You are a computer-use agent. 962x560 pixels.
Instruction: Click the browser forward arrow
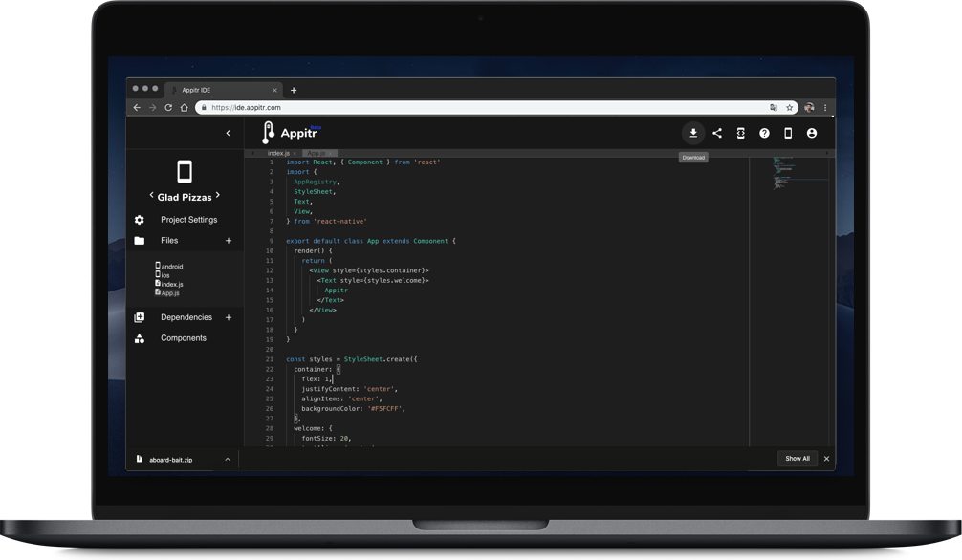click(x=153, y=107)
